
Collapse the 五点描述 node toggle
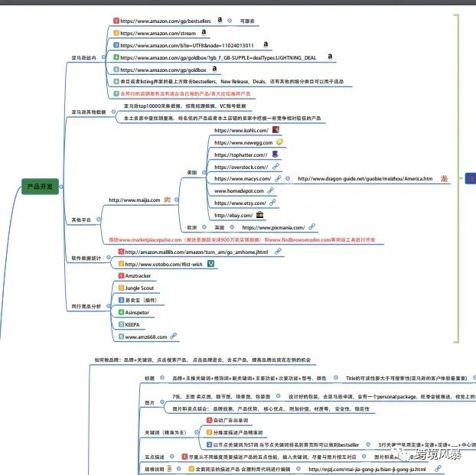[x=172, y=457]
